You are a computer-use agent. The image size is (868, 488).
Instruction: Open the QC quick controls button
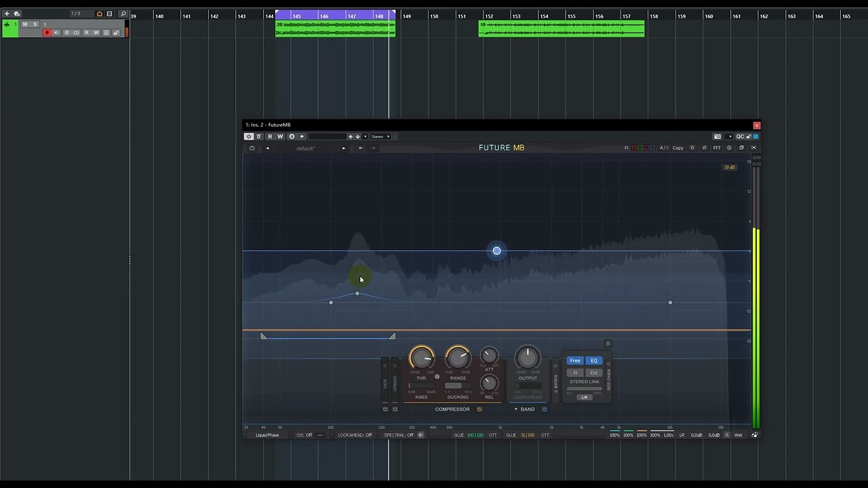(740, 136)
